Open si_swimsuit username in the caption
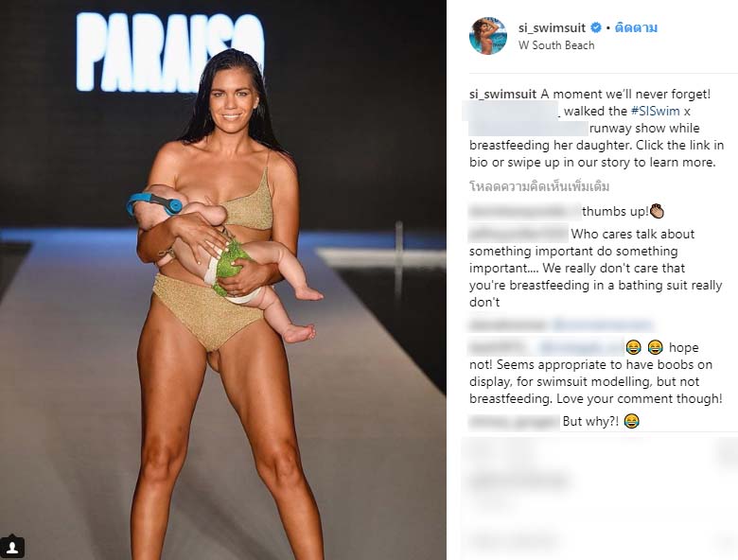 click(502, 94)
